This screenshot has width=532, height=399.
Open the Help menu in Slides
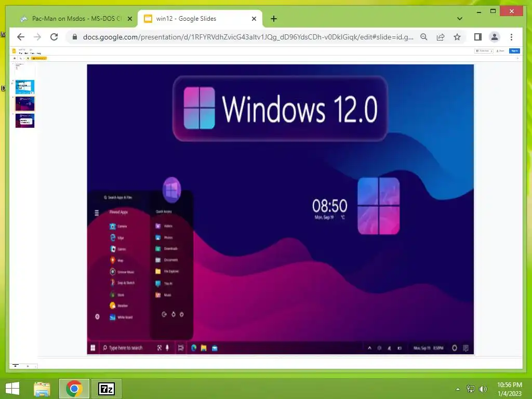(38, 54)
